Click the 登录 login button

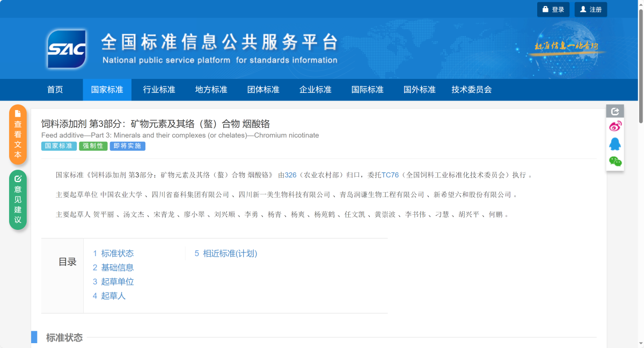[x=553, y=10]
